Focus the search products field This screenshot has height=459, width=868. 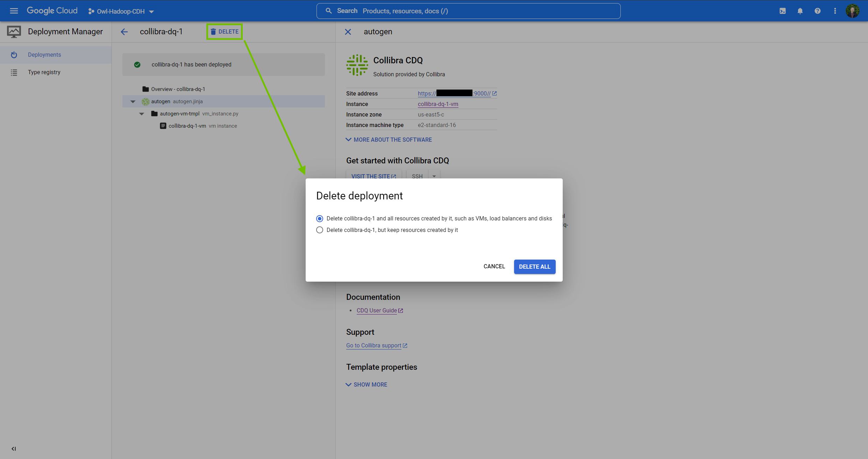(x=468, y=11)
